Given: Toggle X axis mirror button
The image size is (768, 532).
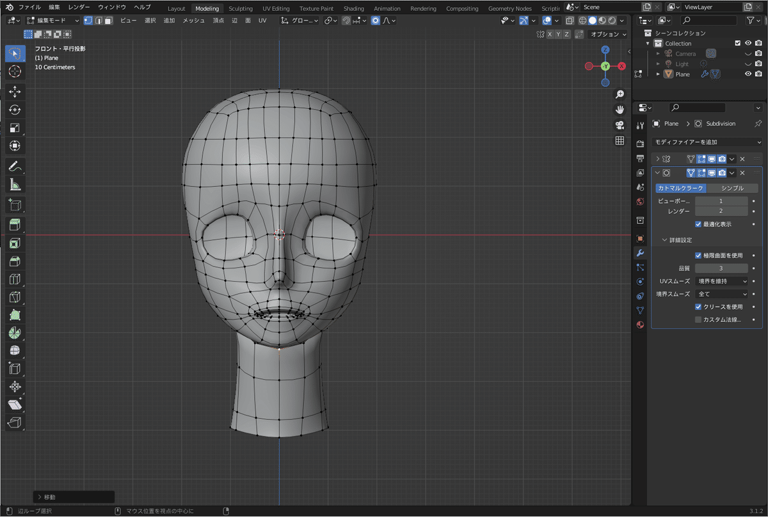Looking at the screenshot, I should [x=549, y=34].
